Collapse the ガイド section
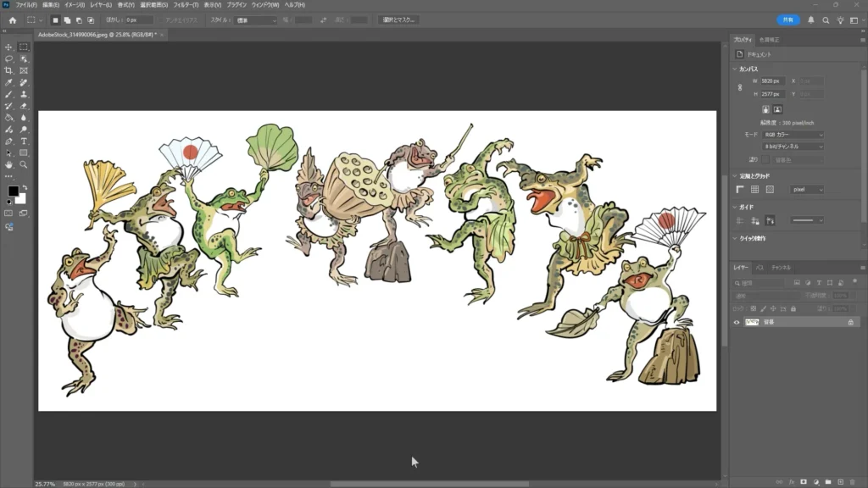Viewport: 868px width, 488px height. click(x=735, y=207)
